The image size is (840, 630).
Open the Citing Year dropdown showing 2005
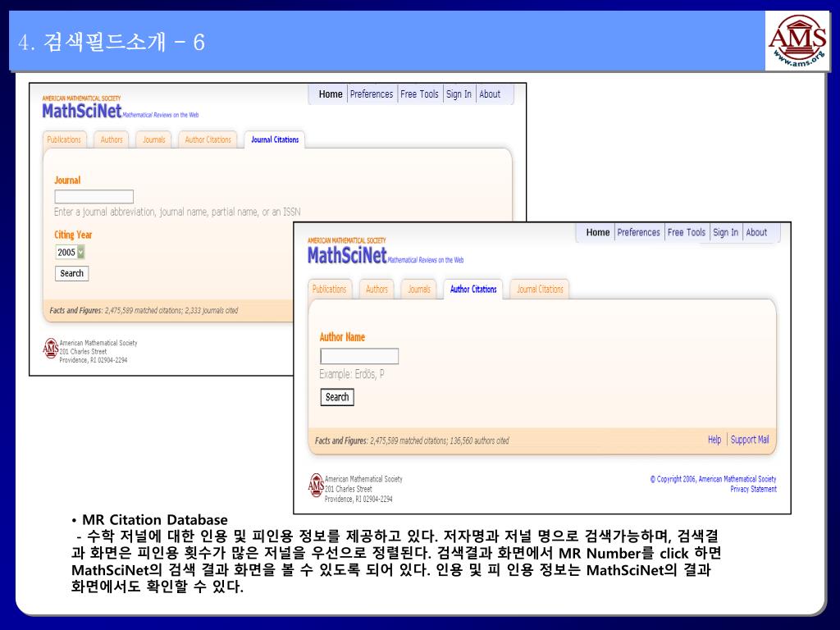pyautogui.click(x=71, y=253)
